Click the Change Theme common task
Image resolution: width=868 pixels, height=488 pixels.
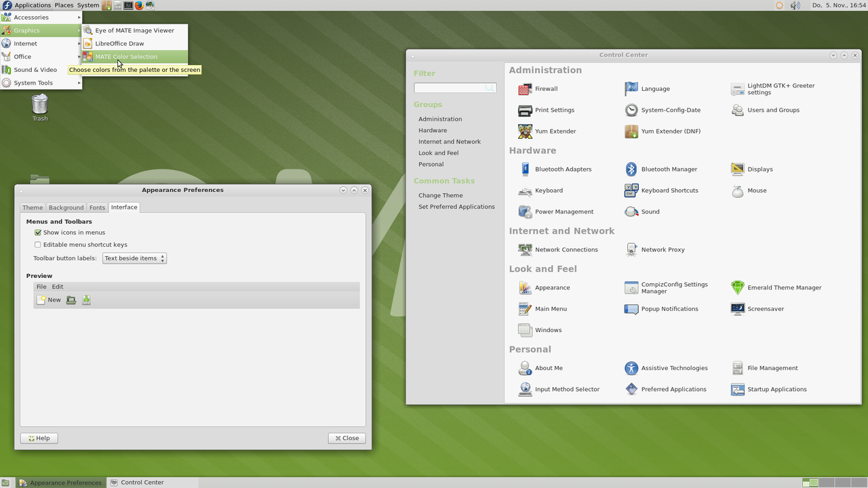[441, 195]
